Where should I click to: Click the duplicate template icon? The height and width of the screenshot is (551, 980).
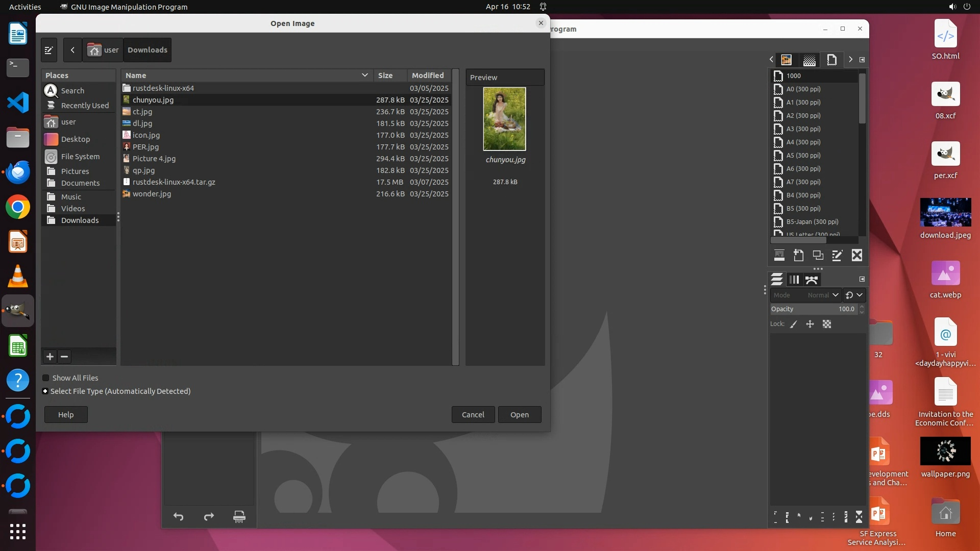818,256
